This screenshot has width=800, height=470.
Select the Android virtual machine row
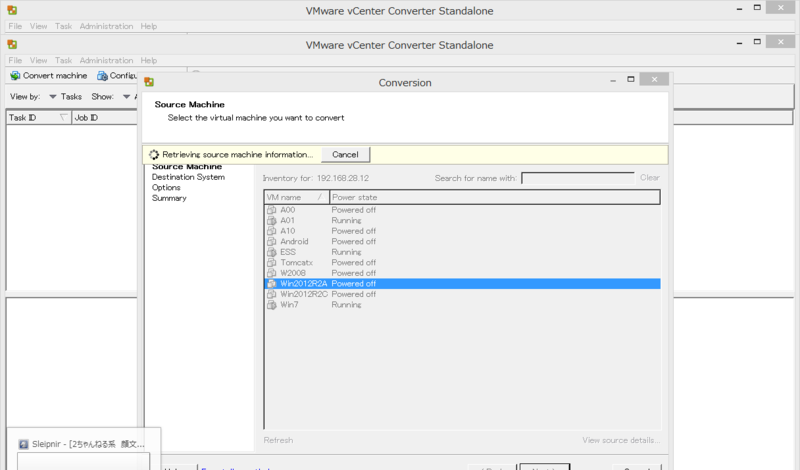(462, 241)
